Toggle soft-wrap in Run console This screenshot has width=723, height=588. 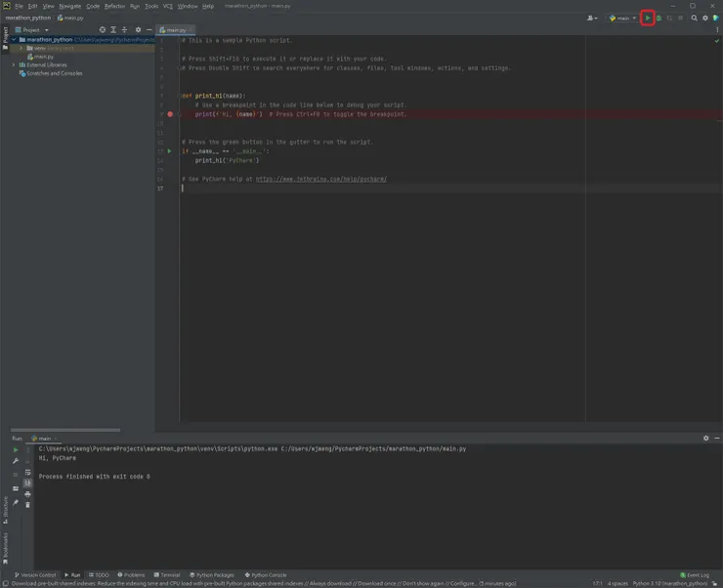27,473
